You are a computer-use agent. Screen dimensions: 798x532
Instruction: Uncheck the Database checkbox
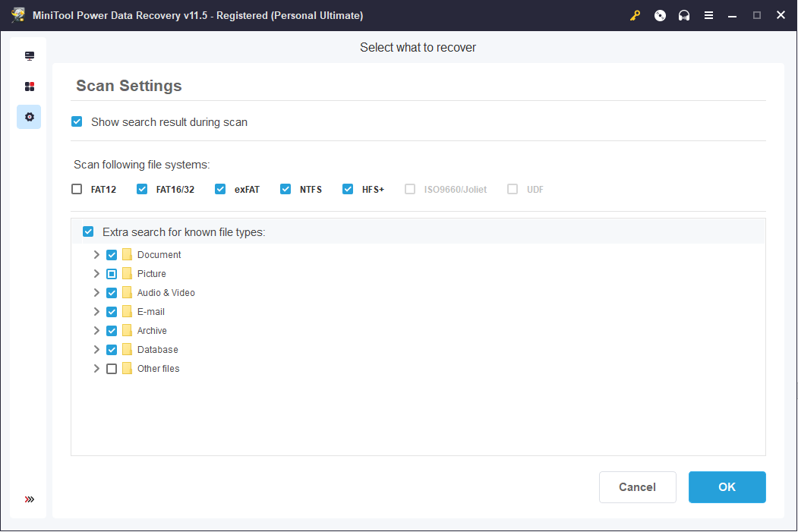click(112, 350)
